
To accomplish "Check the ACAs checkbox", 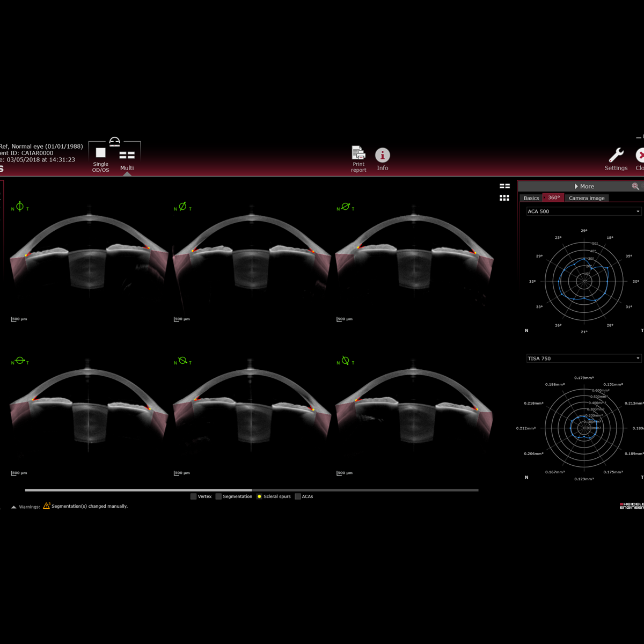I will 298,496.
